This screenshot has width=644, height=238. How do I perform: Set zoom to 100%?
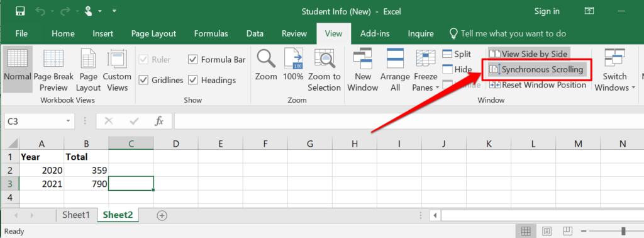point(293,65)
